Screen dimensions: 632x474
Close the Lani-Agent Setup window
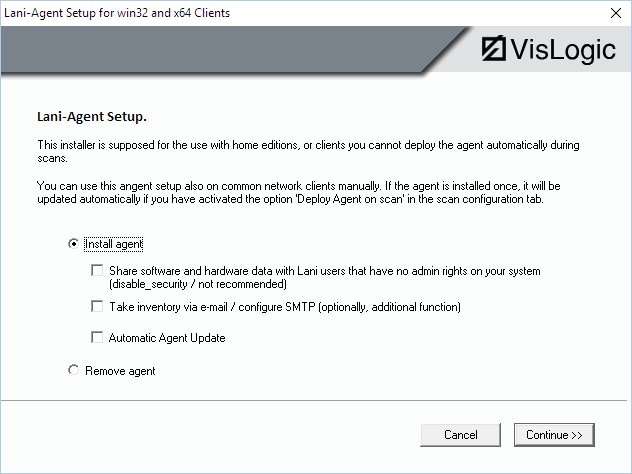[611, 13]
